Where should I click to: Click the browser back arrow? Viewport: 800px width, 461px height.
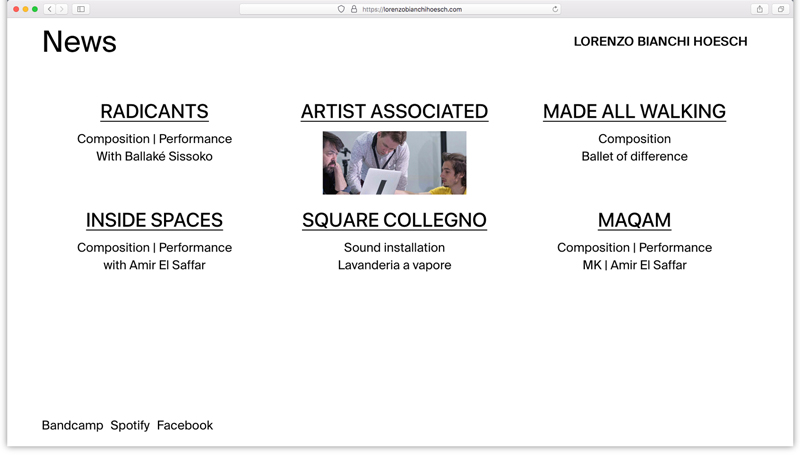(x=49, y=9)
